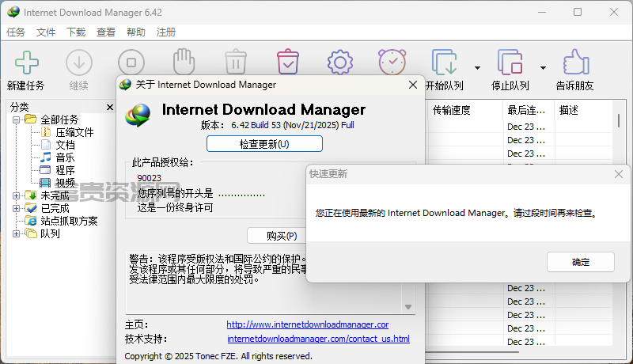Open the internetdownloadmanager.com homepage link

click(308, 324)
